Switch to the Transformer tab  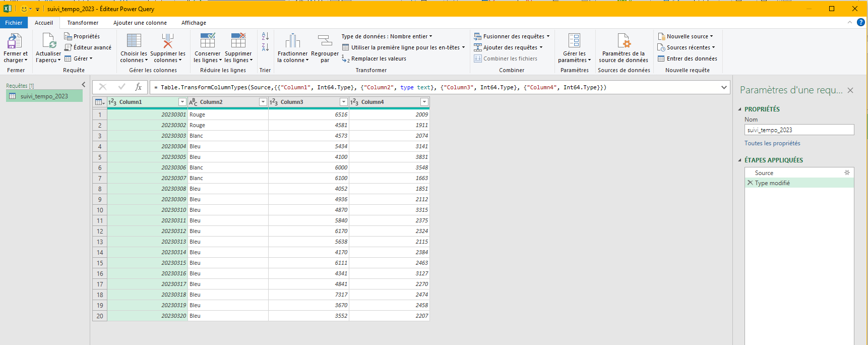pyautogui.click(x=83, y=23)
